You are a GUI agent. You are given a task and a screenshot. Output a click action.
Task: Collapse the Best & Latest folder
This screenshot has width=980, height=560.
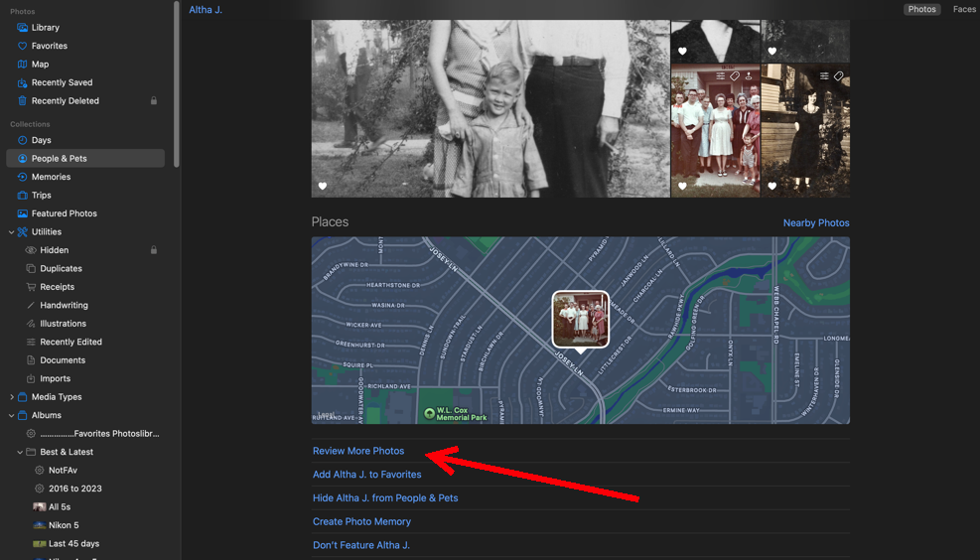[20, 452]
